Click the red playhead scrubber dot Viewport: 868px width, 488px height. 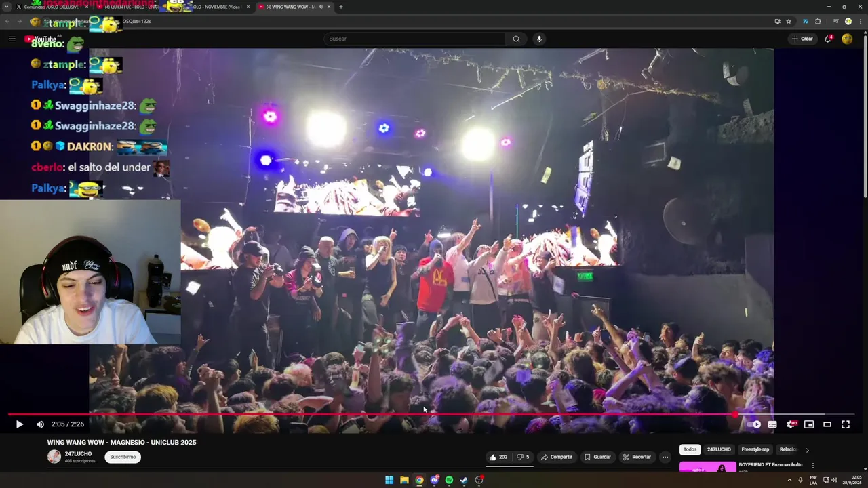tap(735, 414)
